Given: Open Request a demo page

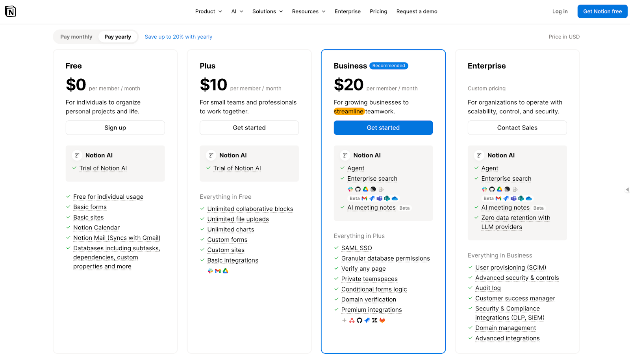Looking at the screenshot, I should pyautogui.click(x=417, y=11).
